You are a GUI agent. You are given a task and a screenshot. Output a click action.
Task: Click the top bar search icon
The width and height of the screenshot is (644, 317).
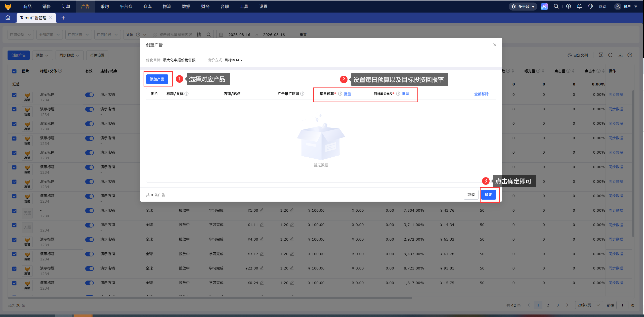tap(556, 6)
